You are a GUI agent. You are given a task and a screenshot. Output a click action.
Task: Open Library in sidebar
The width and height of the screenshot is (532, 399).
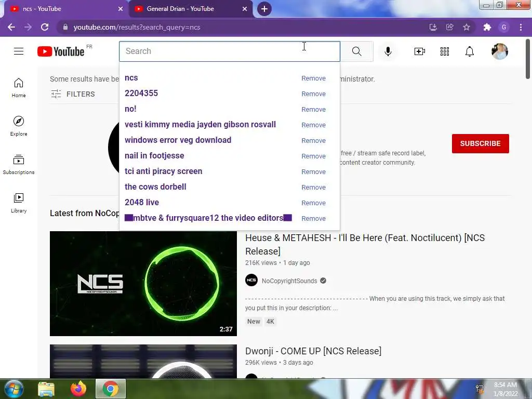(x=19, y=203)
